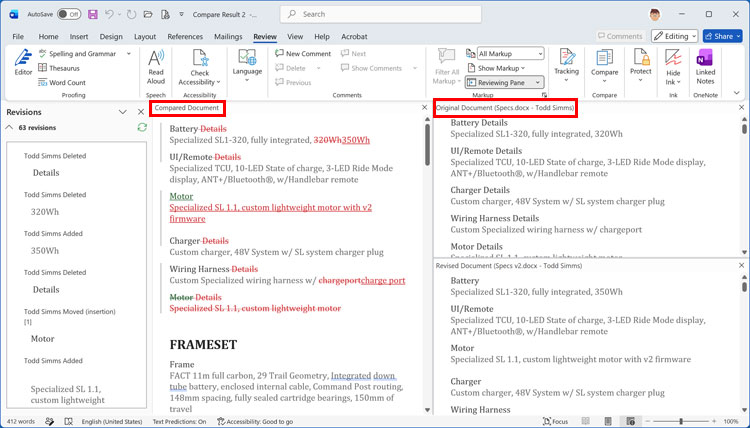Start Read Aloud
Viewport: 750px width, 428px height.
click(x=156, y=67)
